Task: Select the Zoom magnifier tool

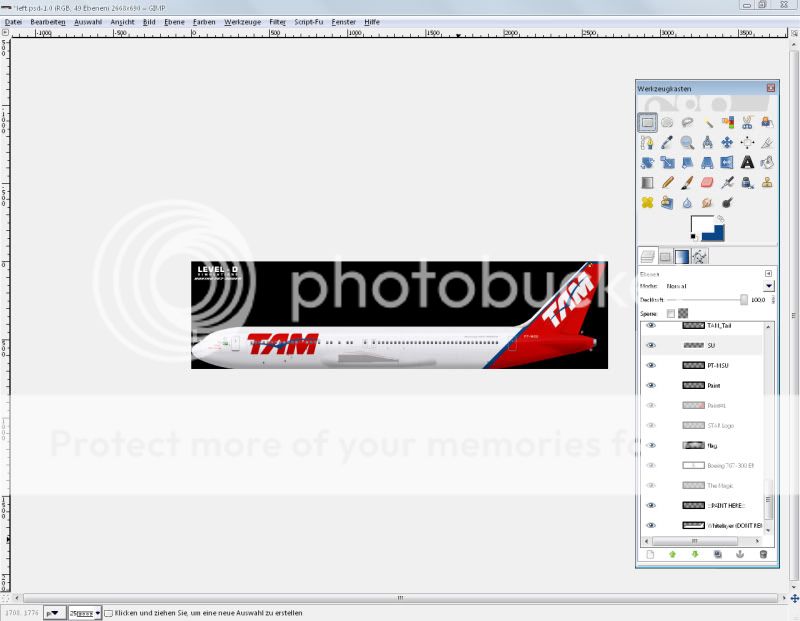Action: (x=687, y=143)
